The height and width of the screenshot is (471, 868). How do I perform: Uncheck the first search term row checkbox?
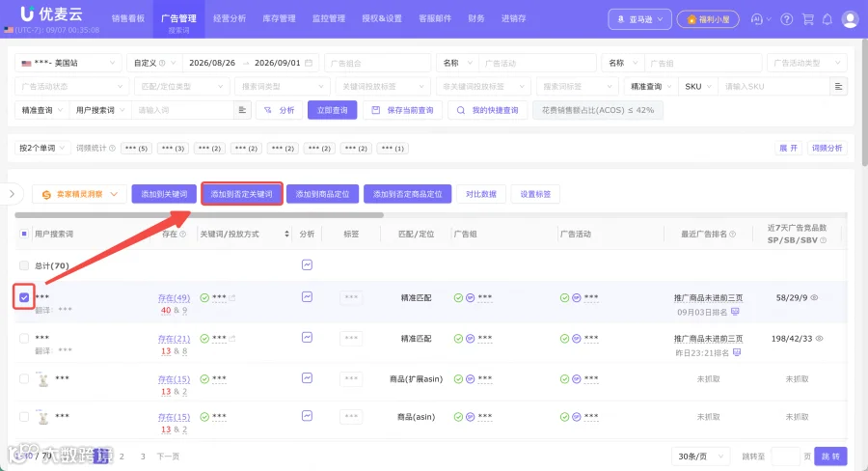point(24,297)
